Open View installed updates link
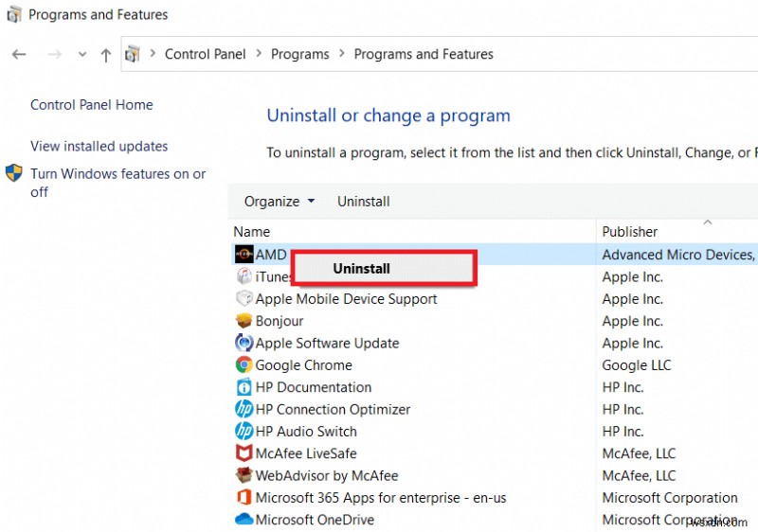758x532 pixels. point(99,146)
